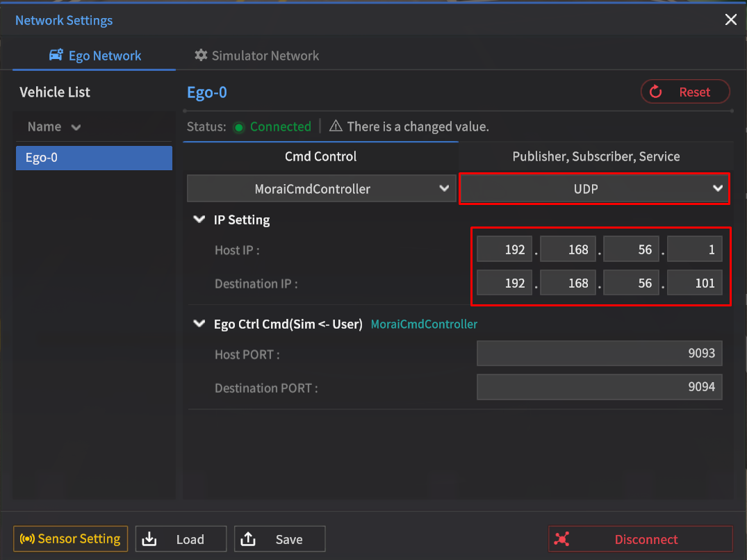The height and width of the screenshot is (560, 747).
Task: Click the last octet of Destination IP
Action: click(x=694, y=283)
